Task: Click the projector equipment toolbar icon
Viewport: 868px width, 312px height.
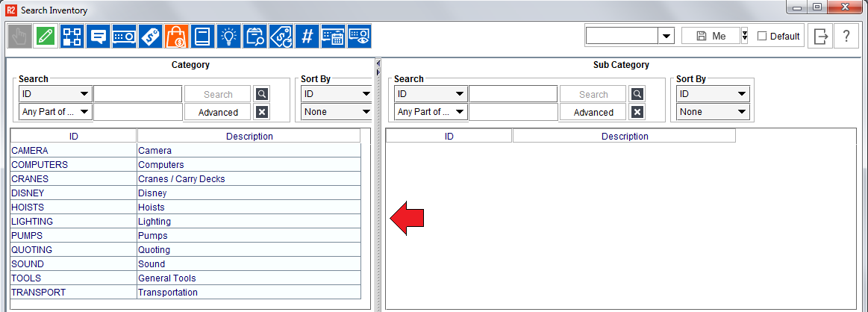Action: (125, 37)
